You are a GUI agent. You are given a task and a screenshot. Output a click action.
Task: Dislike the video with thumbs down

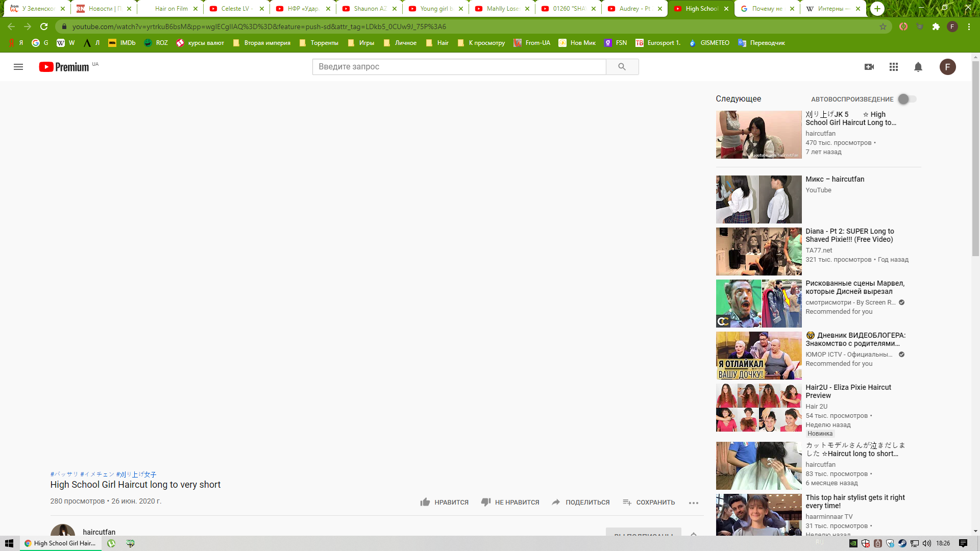point(486,502)
